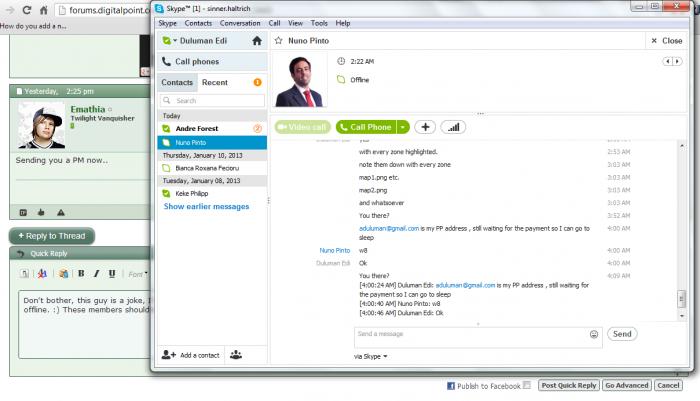Screen dimensions: 700x401
Task: Click the browser home icon
Action: point(43,10)
